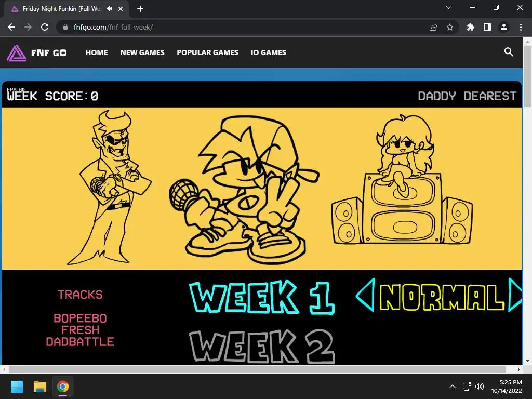The image size is (532, 399).
Task: Click the Girlfriend on speakers art
Action: pos(402,179)
